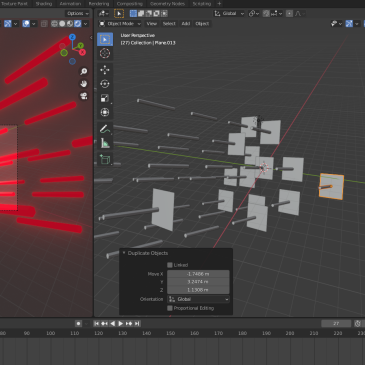Screen dimensions: 365x365
Task: Activate the Scale tool
Action: (x=105, y=98)
